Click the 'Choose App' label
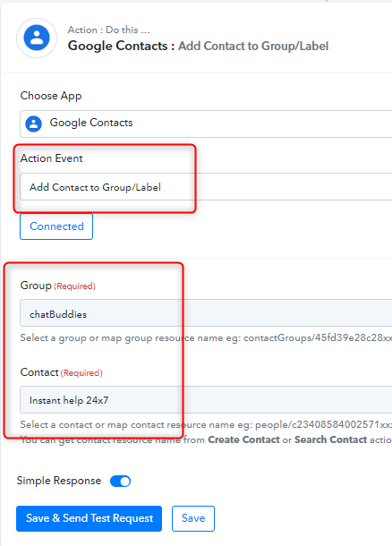The width and height of the screenshot is (392, 546). coord(51,96)
